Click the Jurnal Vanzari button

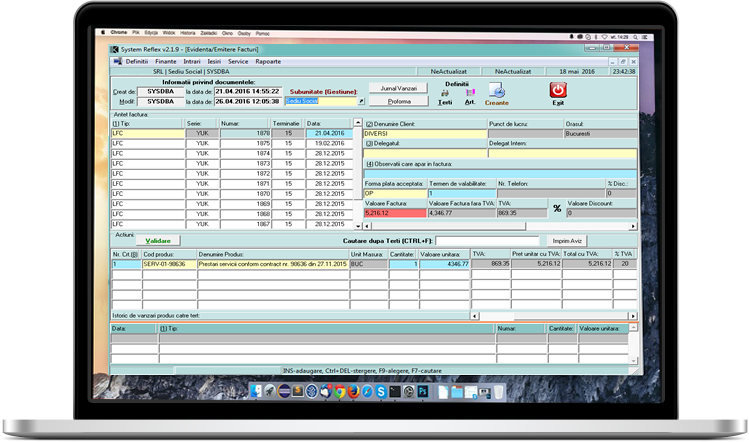(x=399, y=88)
